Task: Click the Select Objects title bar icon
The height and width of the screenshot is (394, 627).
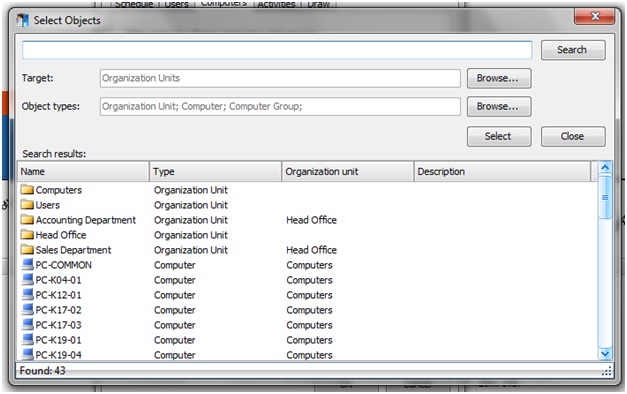Action: point(22,20)
